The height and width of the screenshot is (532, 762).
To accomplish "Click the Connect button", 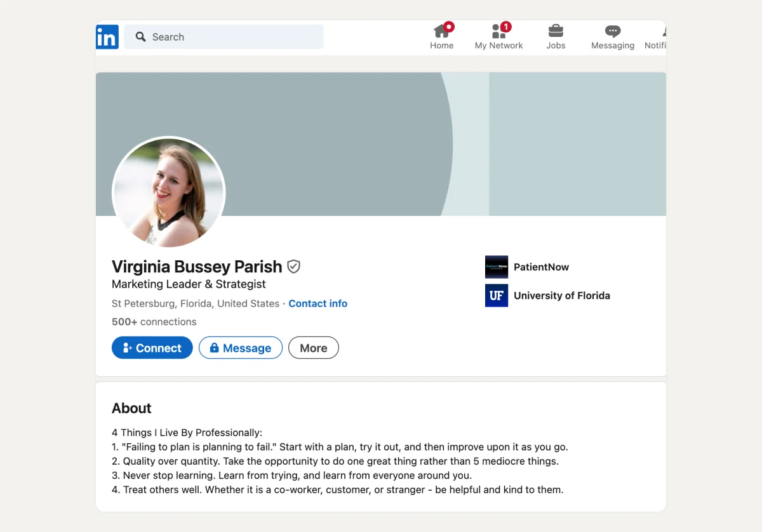I will coord(152,347).
